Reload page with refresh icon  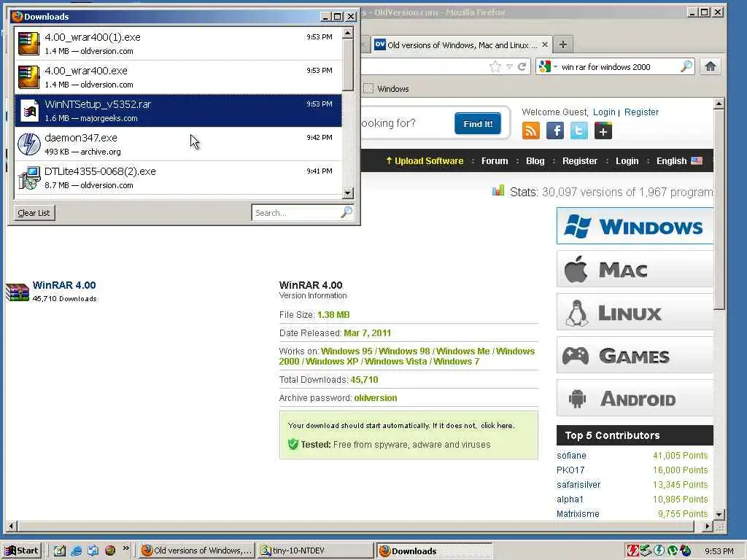click(x=522, y=66)
